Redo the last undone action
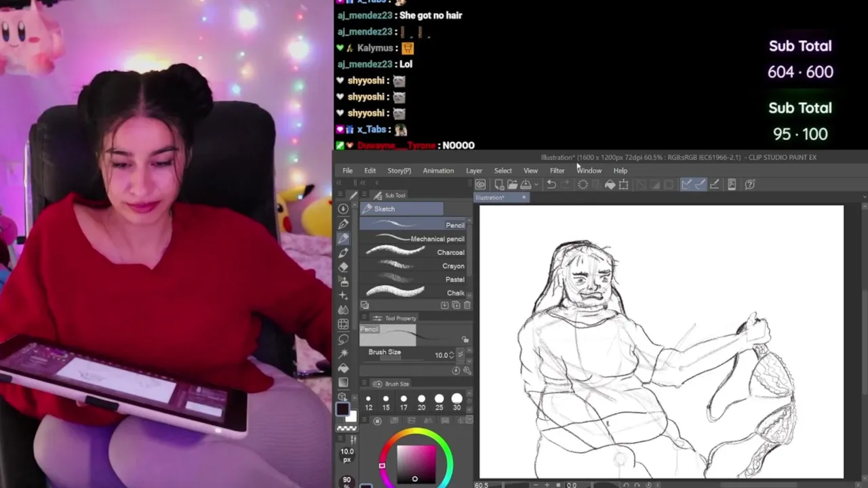This screenshot has width=868, height=488. (x=566, y=184)
